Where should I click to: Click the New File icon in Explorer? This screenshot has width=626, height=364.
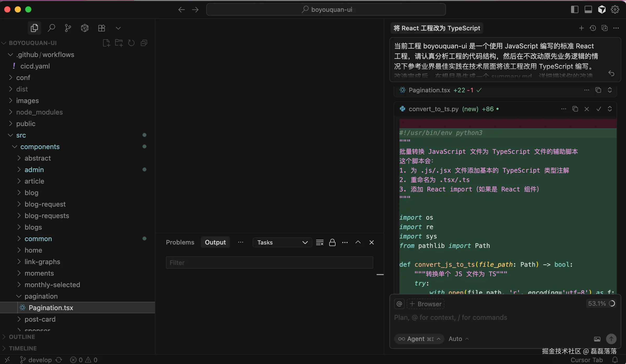tap(106, 43)
